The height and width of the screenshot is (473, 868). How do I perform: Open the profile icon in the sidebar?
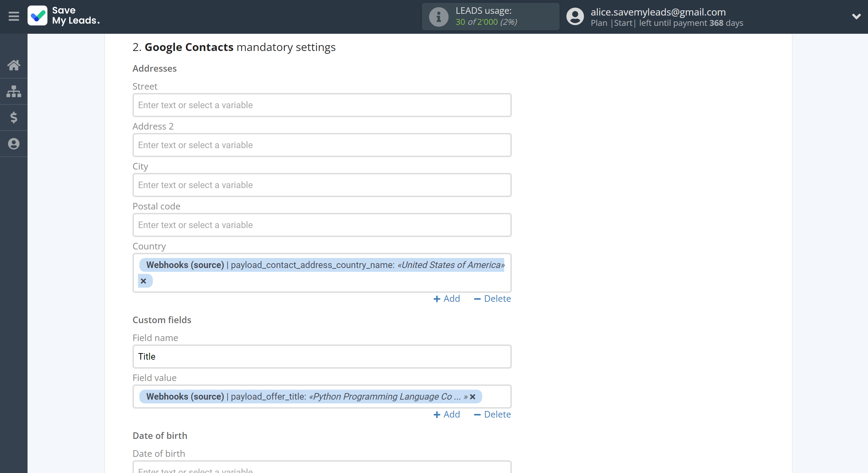tap(14, 144)
